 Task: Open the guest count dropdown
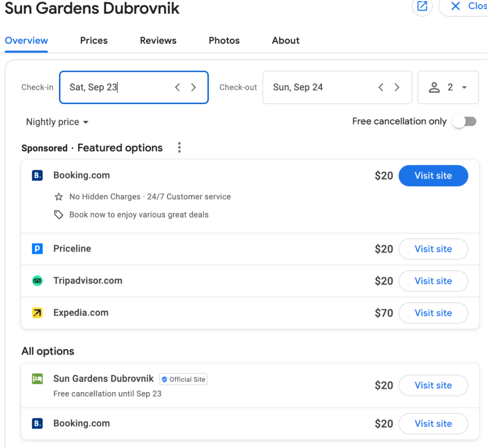coord(448,87)
